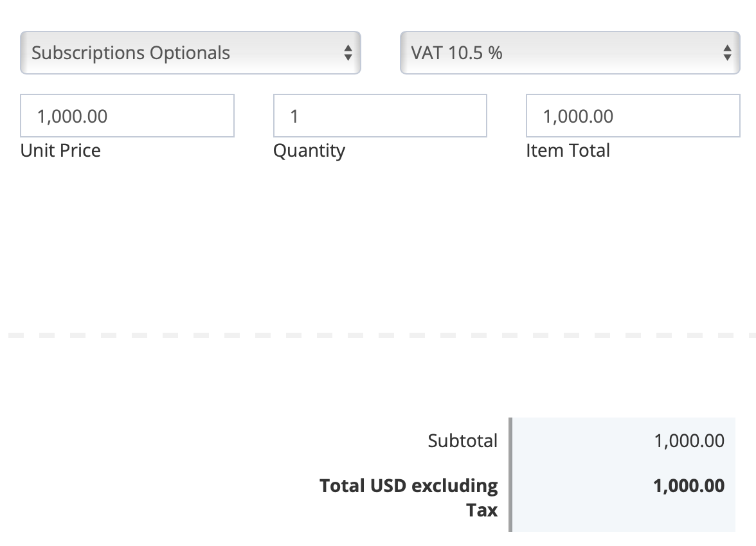The height and width of the screenshot is (546, 756).
Task: Click the Item Total label
Action: click(x=568, y=150)
